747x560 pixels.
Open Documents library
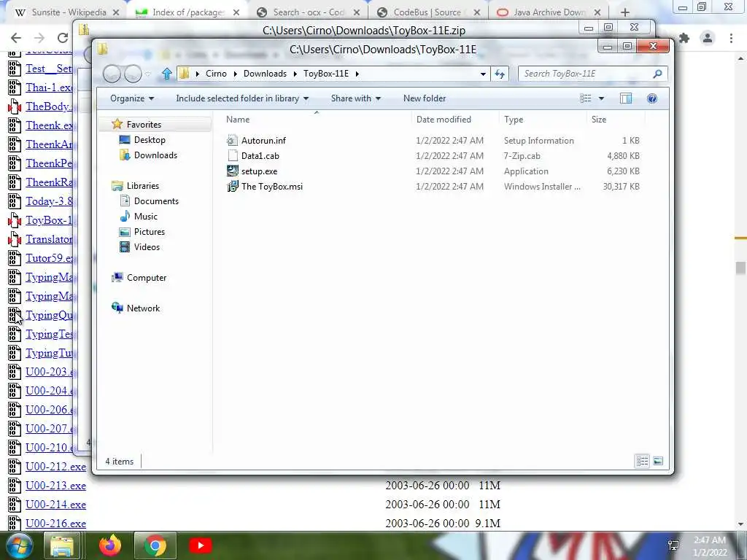coord(156,201)
